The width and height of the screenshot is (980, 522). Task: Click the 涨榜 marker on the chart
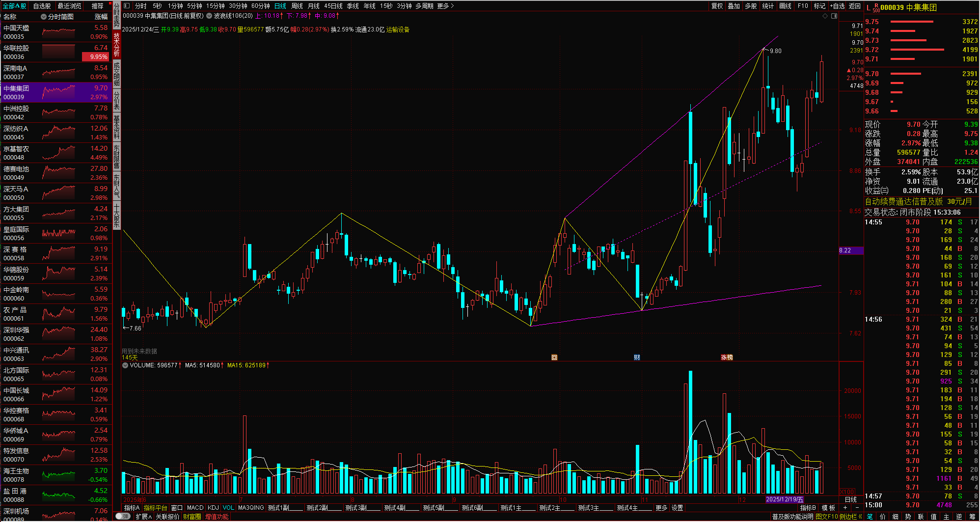pos(727,357)
